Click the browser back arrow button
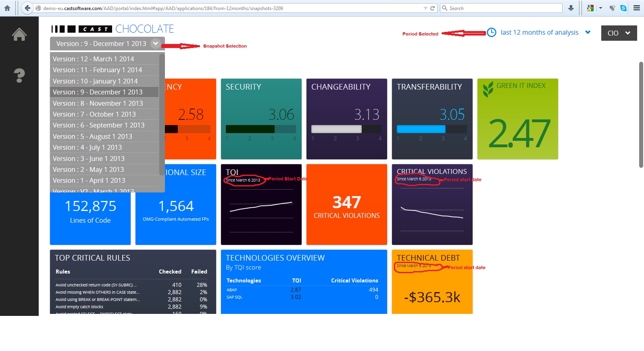This screenshot has width=644, height=351. (27, 8)
